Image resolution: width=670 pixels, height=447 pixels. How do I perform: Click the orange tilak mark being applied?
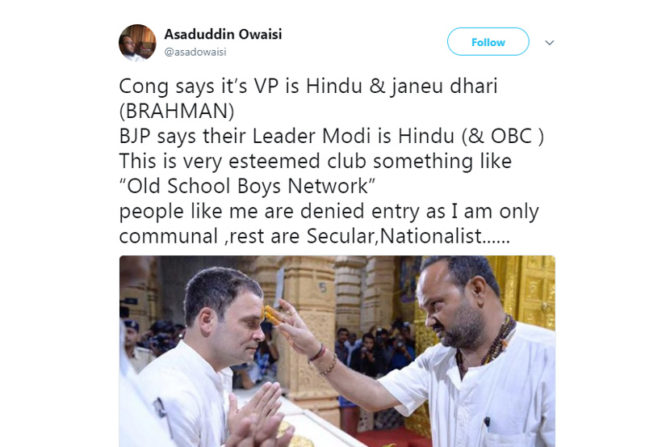click(x=270, y=314)
